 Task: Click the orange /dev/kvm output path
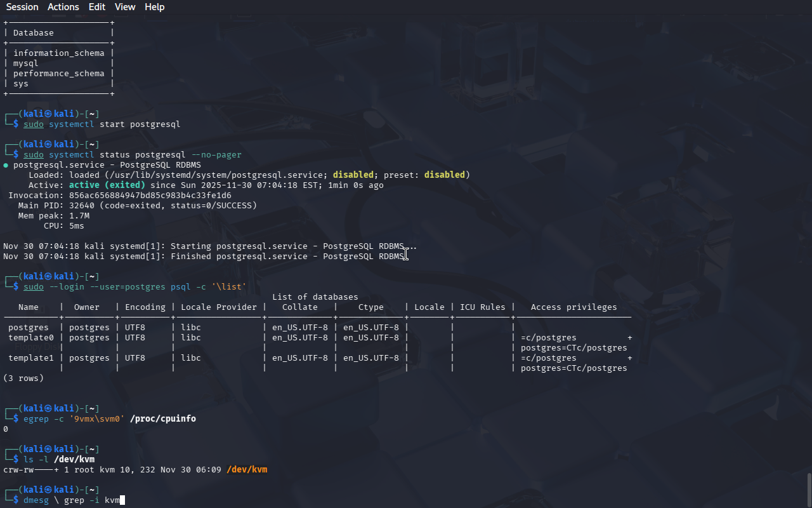[247, 470]
